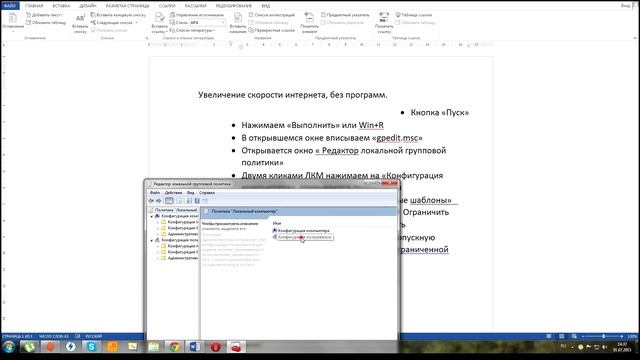Click the proofing check icon in the status bar

point(77,337)
